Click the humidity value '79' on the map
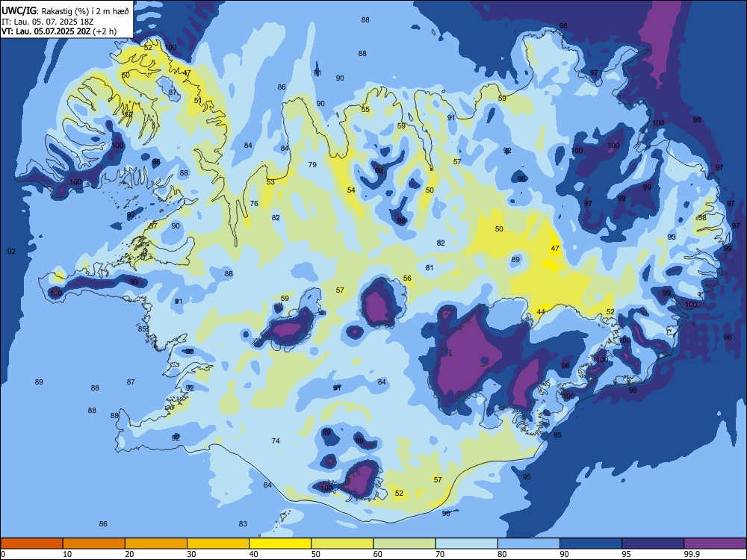 pos(312,165)
